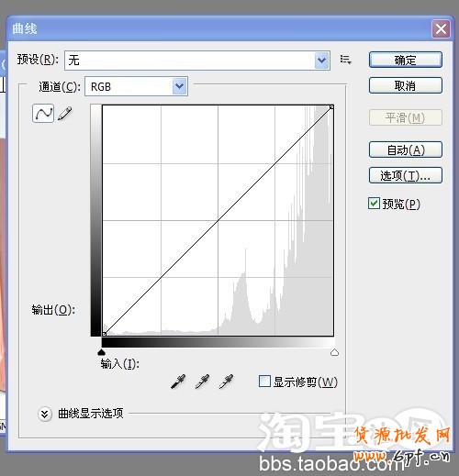Click the curve's bottom-left shadow point

[104, 334]
